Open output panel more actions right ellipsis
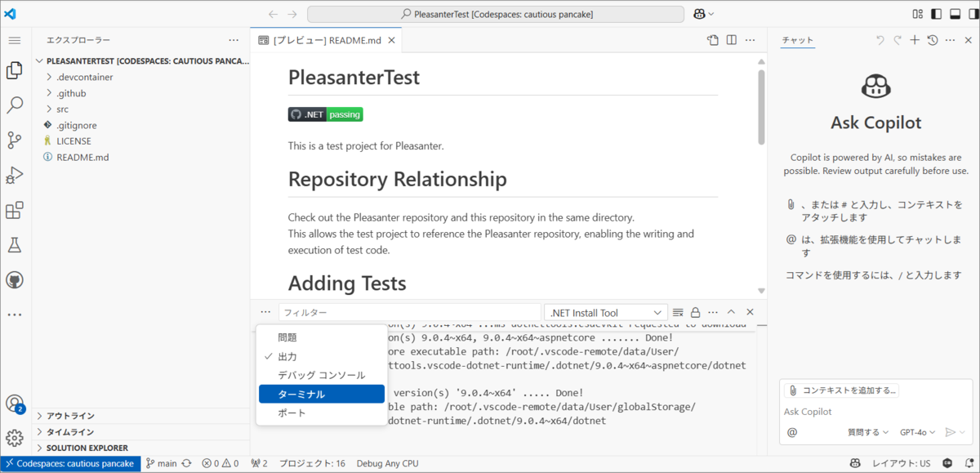 click(713, 312)
